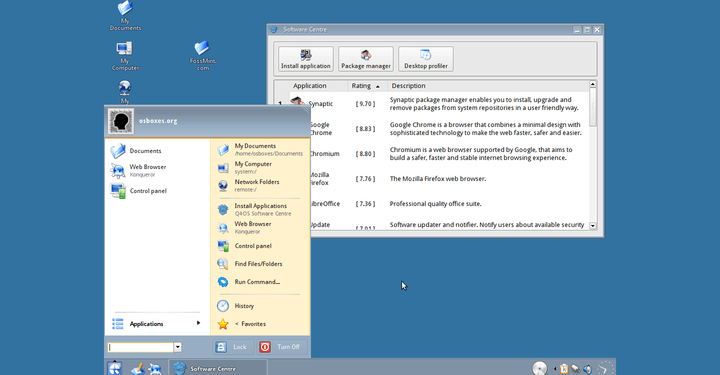Click the start menu launcher on taskbar
The width and height of the screenshot is (720, 375).
(115, 368)
